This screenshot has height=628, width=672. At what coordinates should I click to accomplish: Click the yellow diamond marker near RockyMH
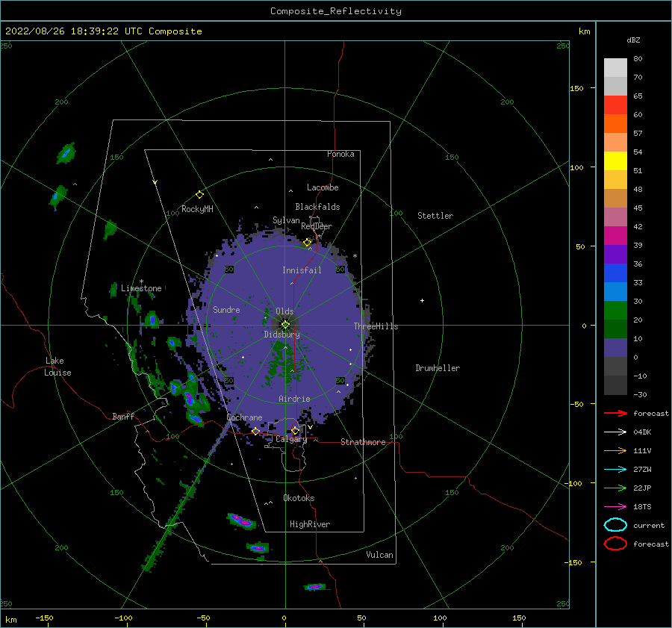(x=199, y=195)
